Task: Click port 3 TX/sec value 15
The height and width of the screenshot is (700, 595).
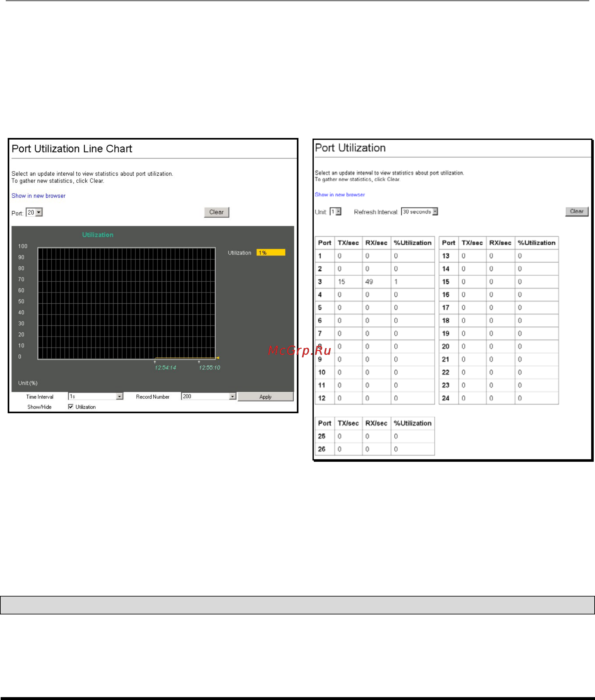Action: click(341, 282)
